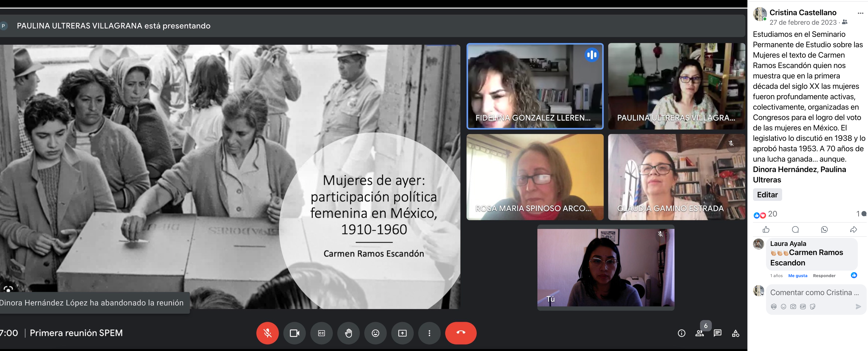Raise your hand in the meeting
Screen dimensions: 868x351
tap(348, 333)
